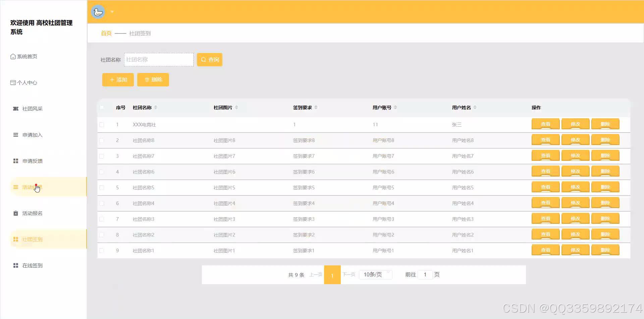Click 查看 for XXX电竞社 row

(x=545, y=124)
